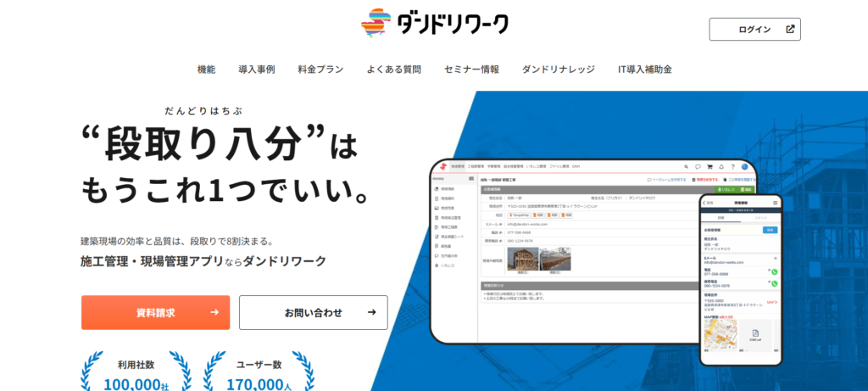Screen dimensions: 868x391
Task: Click the orange 資料請求 button
Action: point(156,312)
